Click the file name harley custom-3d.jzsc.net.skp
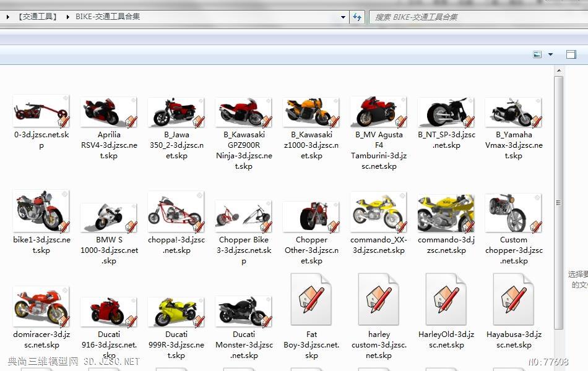This screenshot has width=588, height=371. (379, 345)
